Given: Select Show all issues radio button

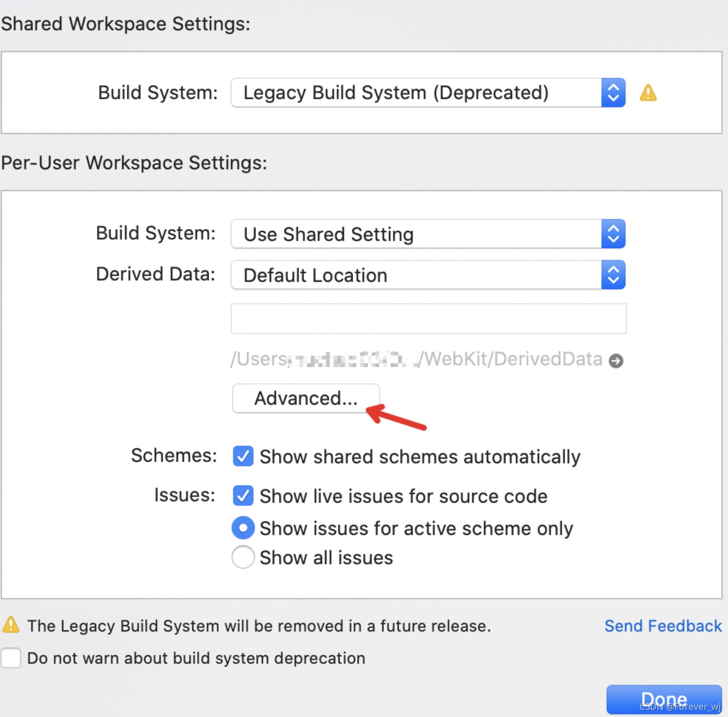Looking at the screenshot, I should (243, 557).
